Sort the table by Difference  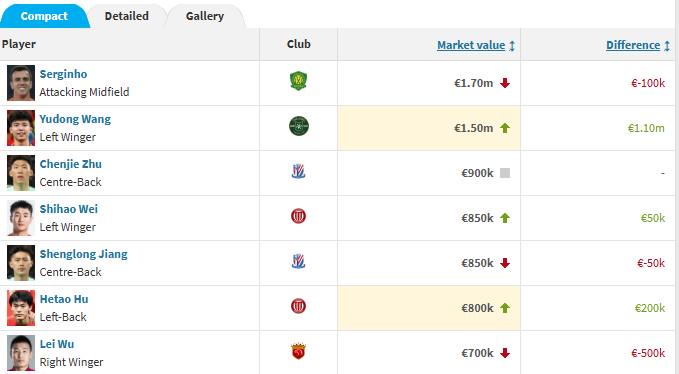(x=633, y=45)
